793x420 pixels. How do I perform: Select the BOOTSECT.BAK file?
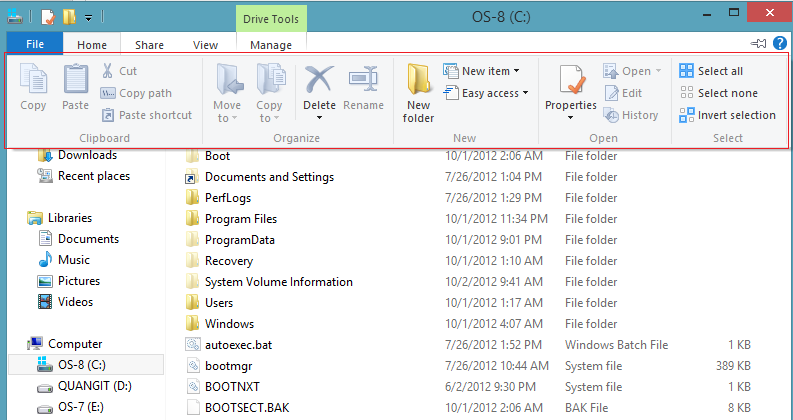pos(237,408)
